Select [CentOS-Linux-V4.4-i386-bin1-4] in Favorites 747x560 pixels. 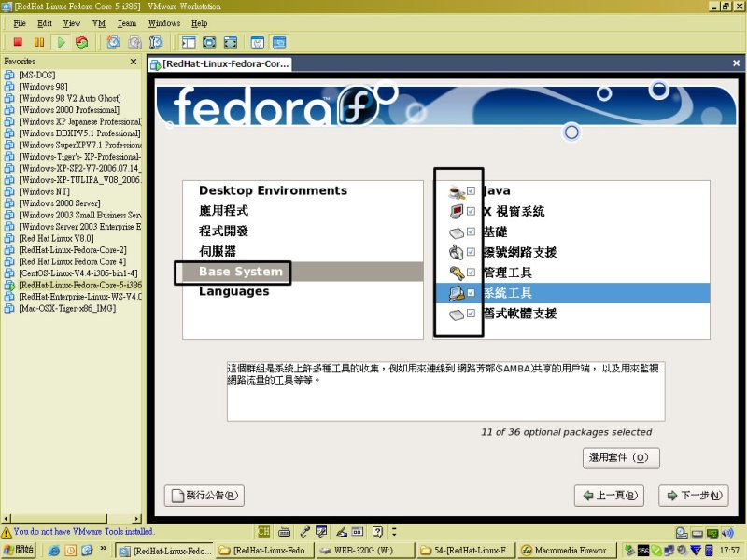pos(78,273)
